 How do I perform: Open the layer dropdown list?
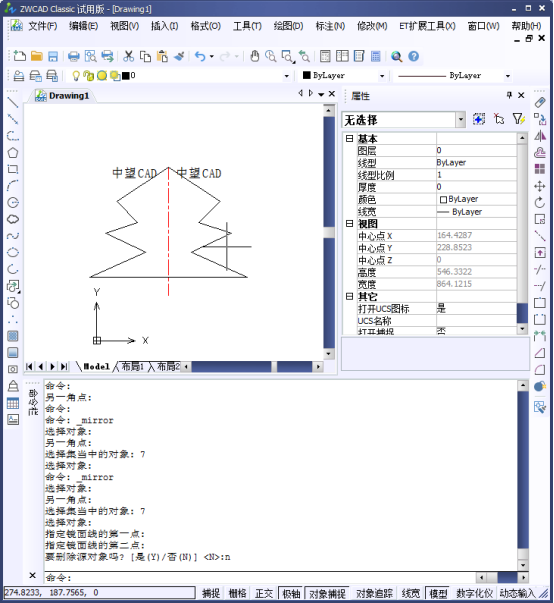tap(286, 76)
